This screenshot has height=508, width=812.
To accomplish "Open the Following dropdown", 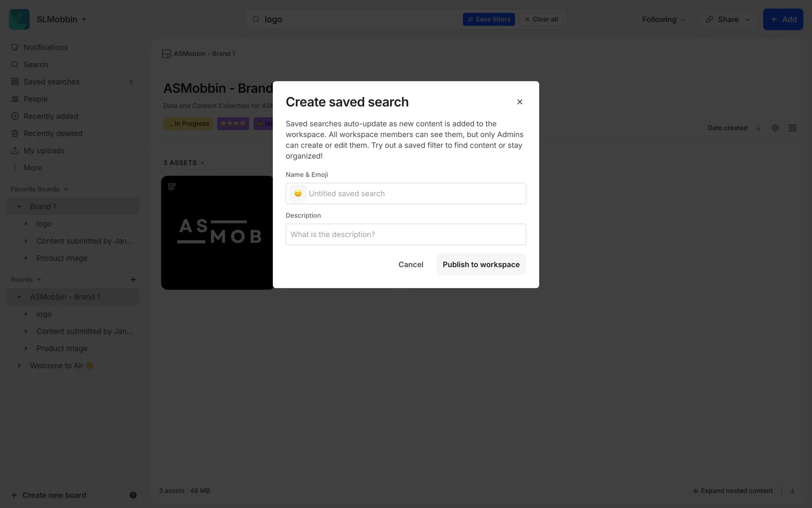I will click(663, 19).
